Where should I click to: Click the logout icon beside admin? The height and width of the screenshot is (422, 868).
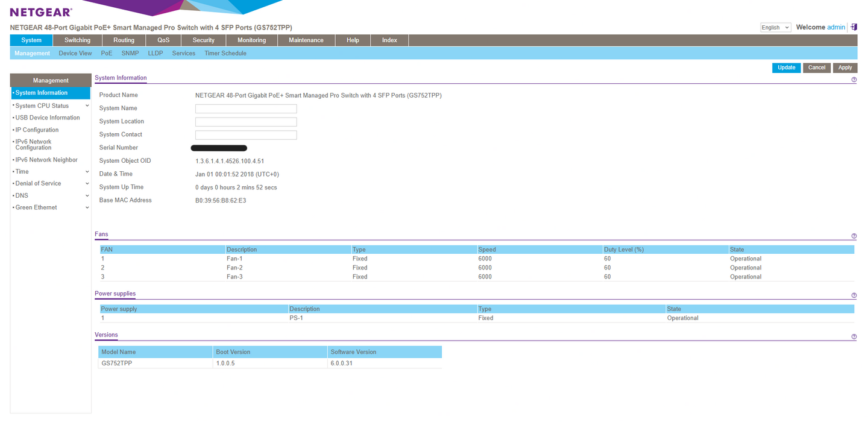pyautogui.click(x=853, y=27)
